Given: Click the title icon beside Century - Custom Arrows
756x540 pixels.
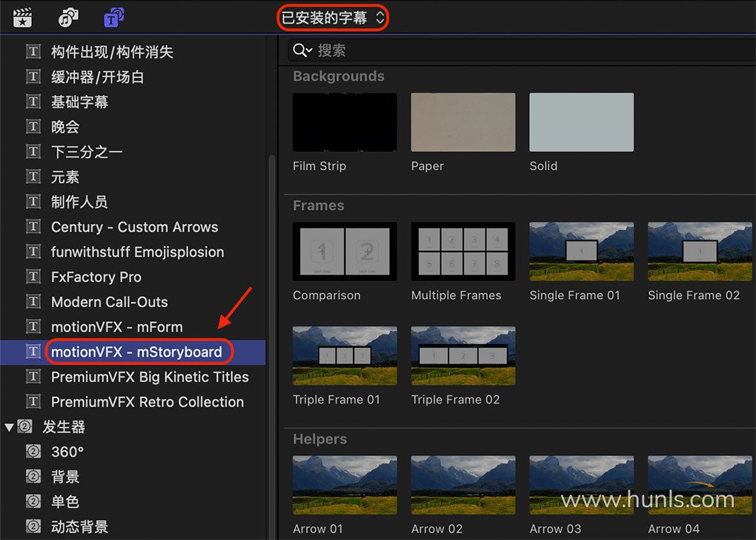Looking at the screenshot, I should (x=33, y=226).
